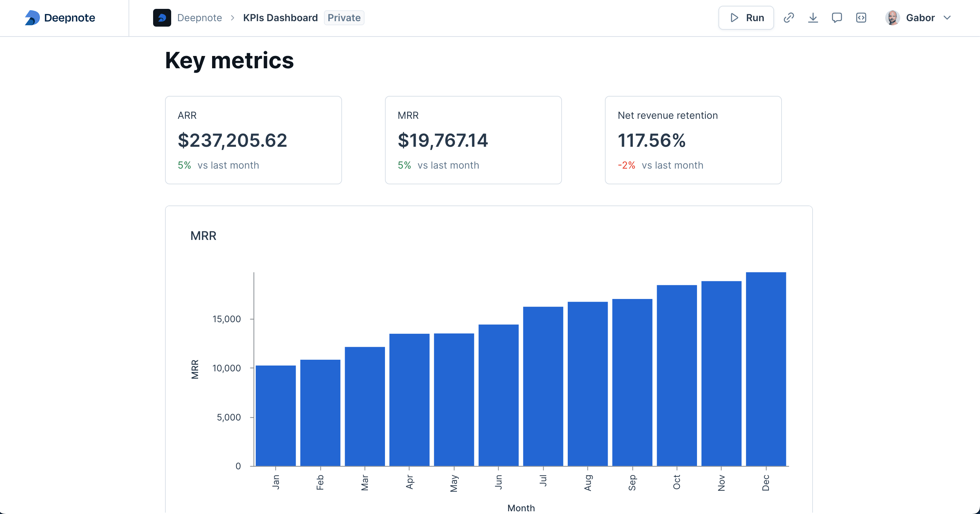The width and height of the screenshot is (980, 514).
Task: Select the $19,767.14 MRR value
Action: tap(443, 140)
